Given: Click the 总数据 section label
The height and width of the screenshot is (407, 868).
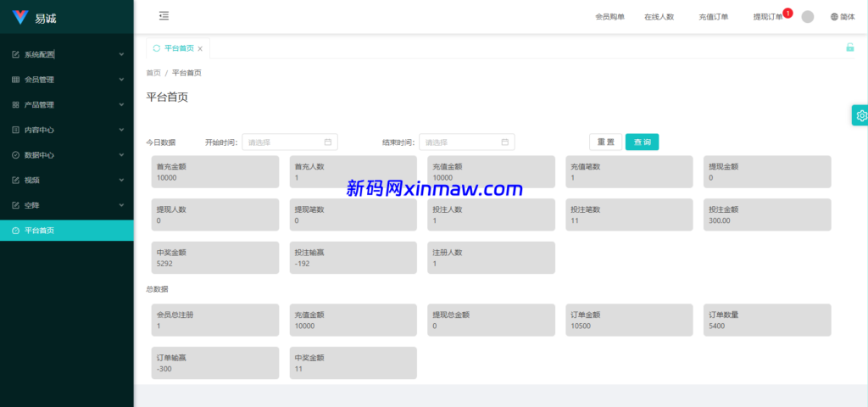Looking at the screenshot, I should click(x=157, y=289).
